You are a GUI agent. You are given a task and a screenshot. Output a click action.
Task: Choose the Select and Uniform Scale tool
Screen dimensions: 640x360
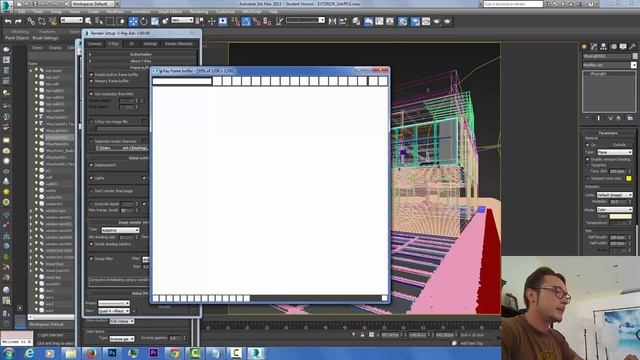point(155,21)
